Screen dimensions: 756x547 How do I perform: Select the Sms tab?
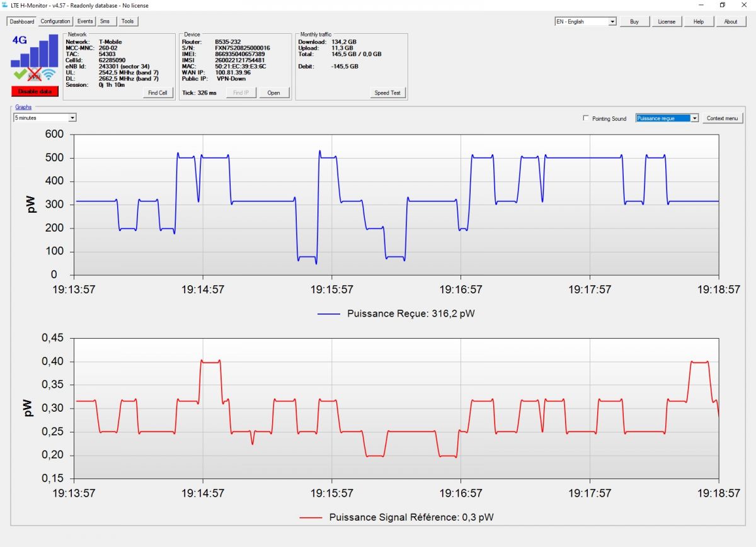click(105, 21)
